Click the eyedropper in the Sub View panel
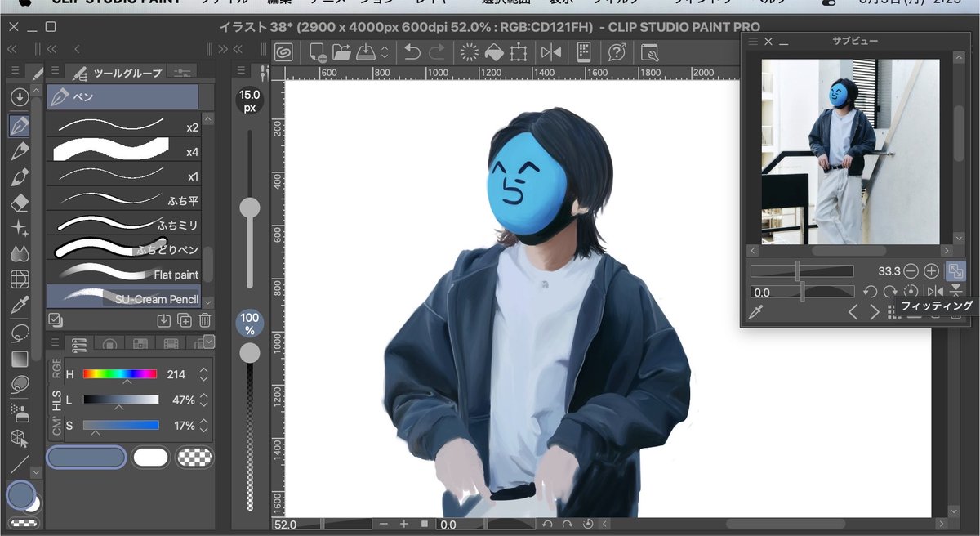The width and height of the screenshot is (980, 536). click(755, 312)
